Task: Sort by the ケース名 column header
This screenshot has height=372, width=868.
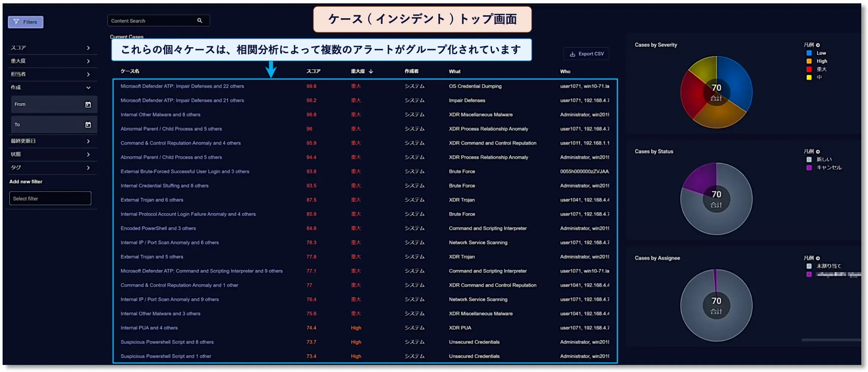Action: tap(130, 71)
